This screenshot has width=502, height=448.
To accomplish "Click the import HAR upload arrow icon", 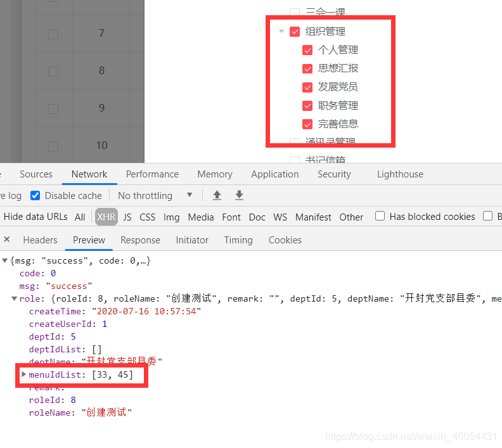I will [x=217, y=195].
